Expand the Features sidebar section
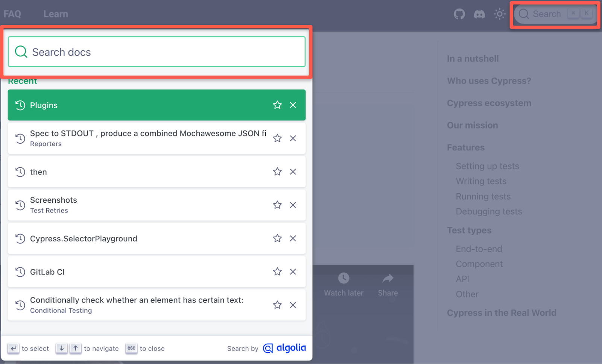Screen dimensions: 602x364 pyautogui.click(x=465, y=147)
